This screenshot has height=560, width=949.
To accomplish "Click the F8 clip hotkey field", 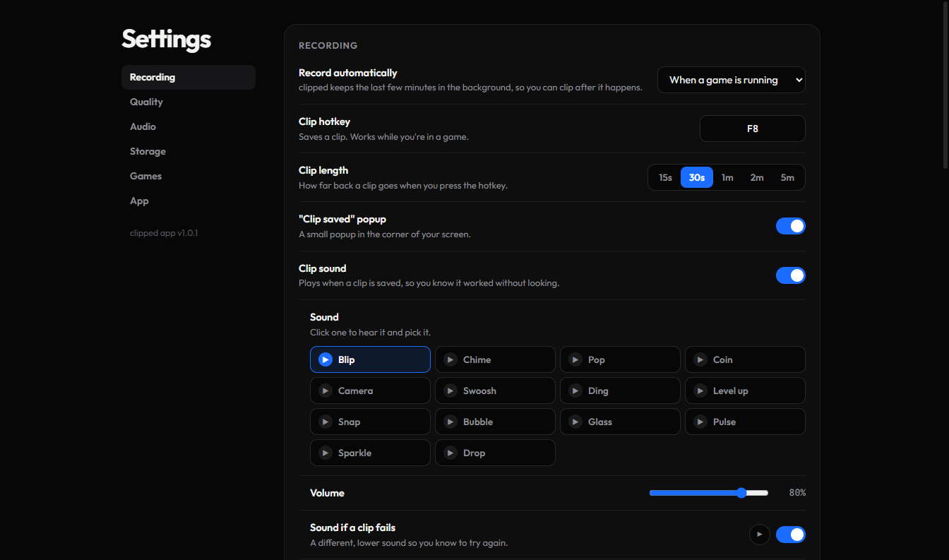I will point(753,129).
